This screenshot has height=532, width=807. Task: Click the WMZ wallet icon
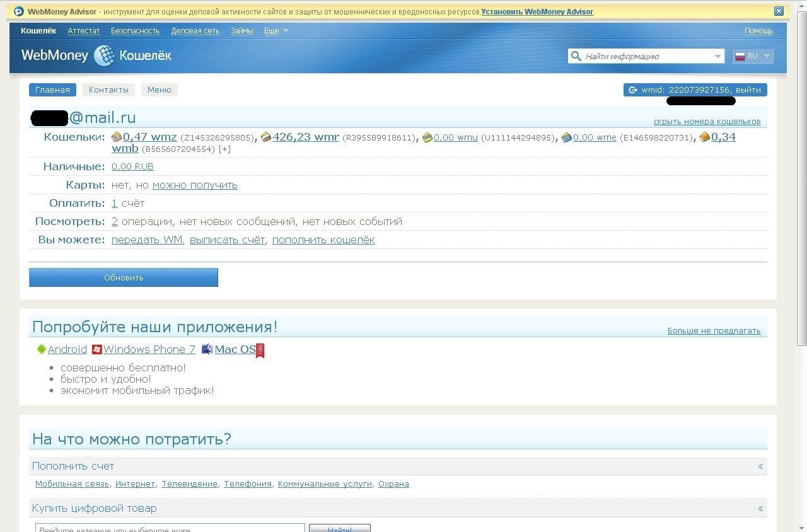click(117, 137)
